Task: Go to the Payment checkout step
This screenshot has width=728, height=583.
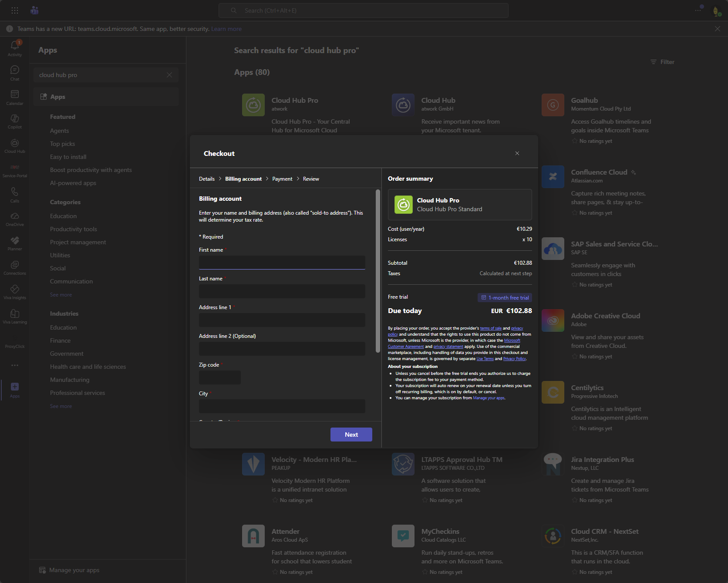Action: point(282,179)
